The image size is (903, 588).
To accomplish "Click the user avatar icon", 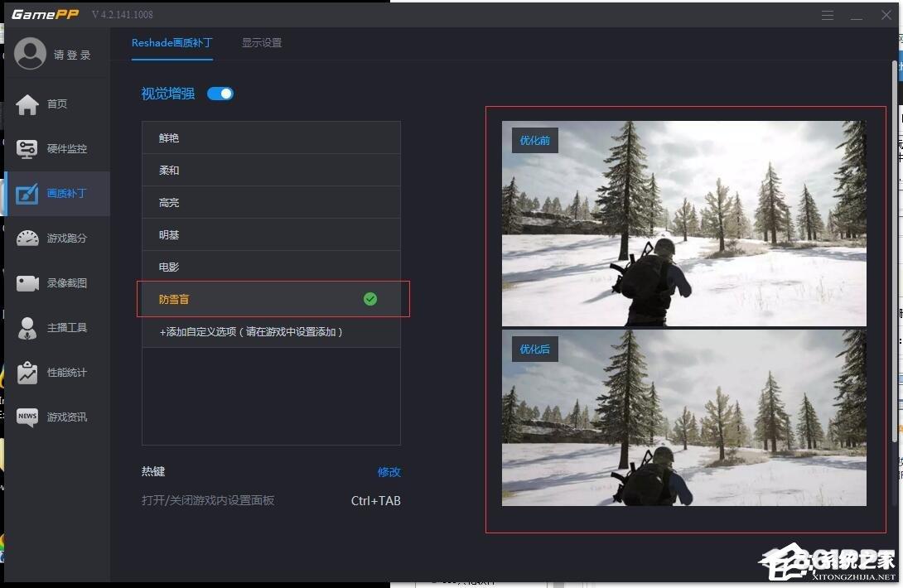I will pos(30,54).
